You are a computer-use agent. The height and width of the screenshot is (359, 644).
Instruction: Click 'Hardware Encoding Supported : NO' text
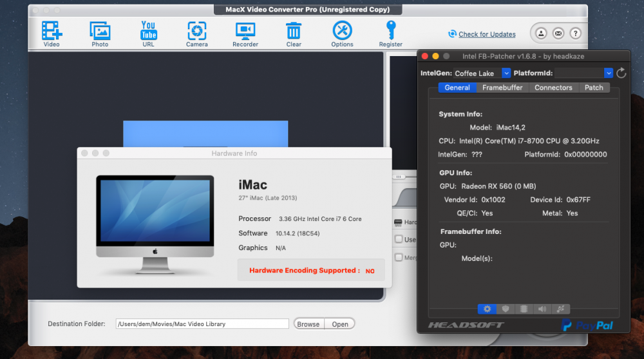click(x=312, y=271)
